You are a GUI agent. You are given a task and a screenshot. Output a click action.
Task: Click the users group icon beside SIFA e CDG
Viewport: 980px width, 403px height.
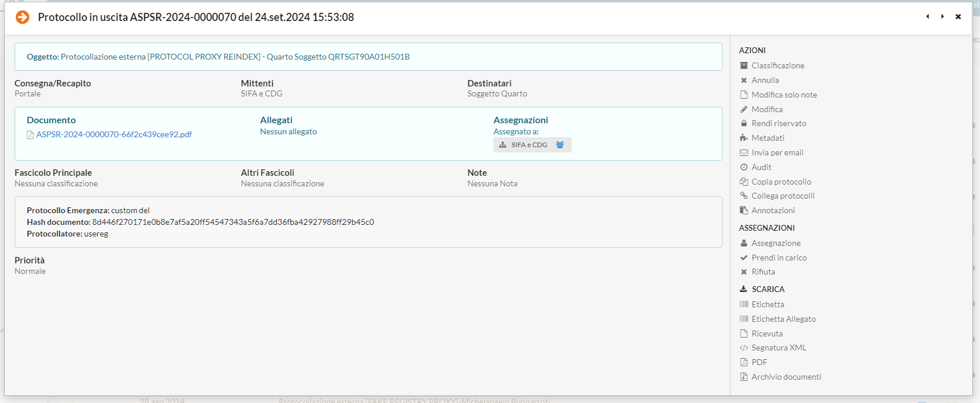559,145
